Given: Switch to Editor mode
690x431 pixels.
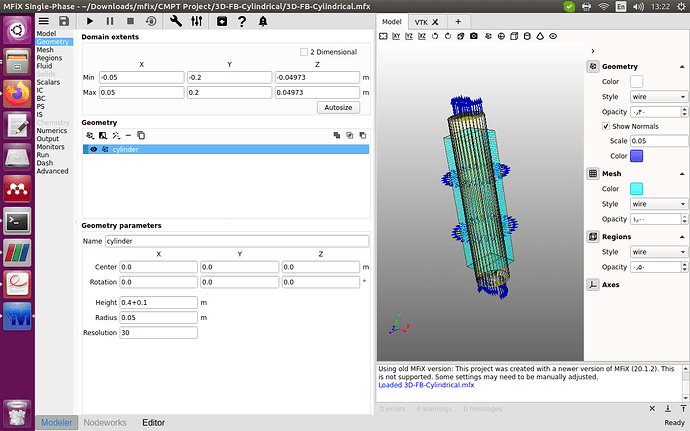Looking at the screenshot, I should (x=153, y=423).
